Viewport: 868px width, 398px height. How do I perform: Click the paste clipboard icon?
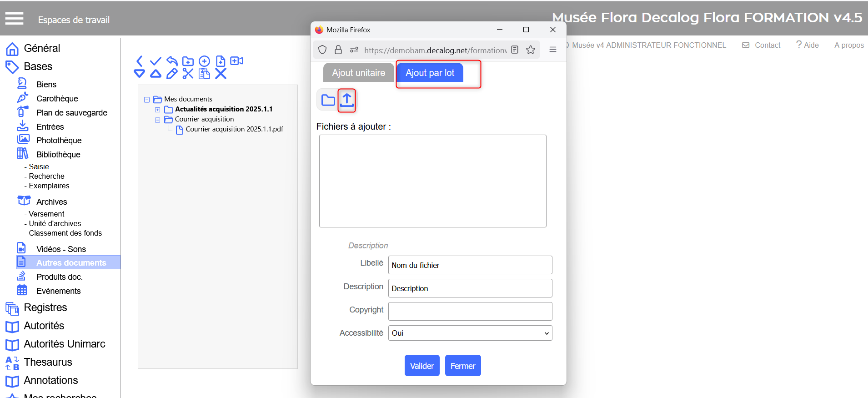pos(205,74)
